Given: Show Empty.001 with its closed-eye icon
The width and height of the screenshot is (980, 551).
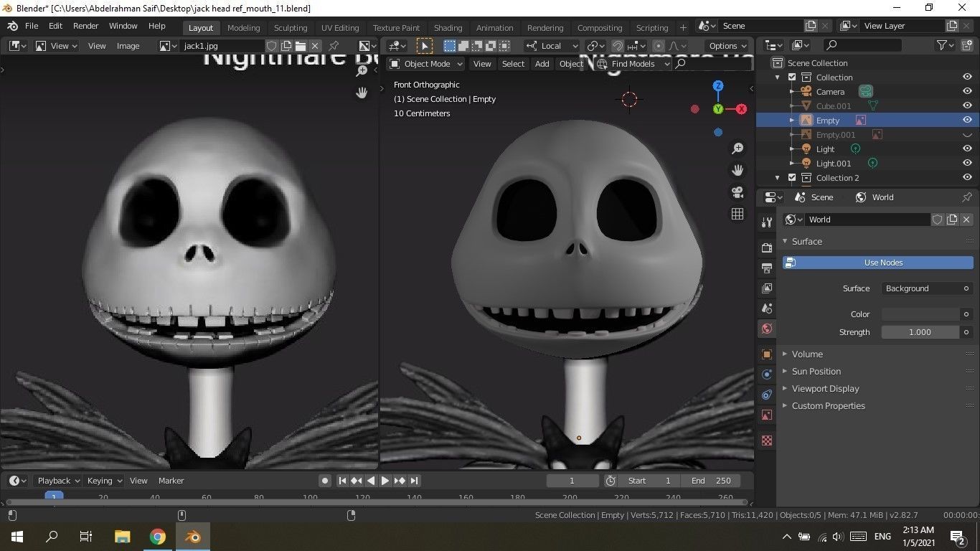Looking at the screenshot, I should (x=967, y=135).
